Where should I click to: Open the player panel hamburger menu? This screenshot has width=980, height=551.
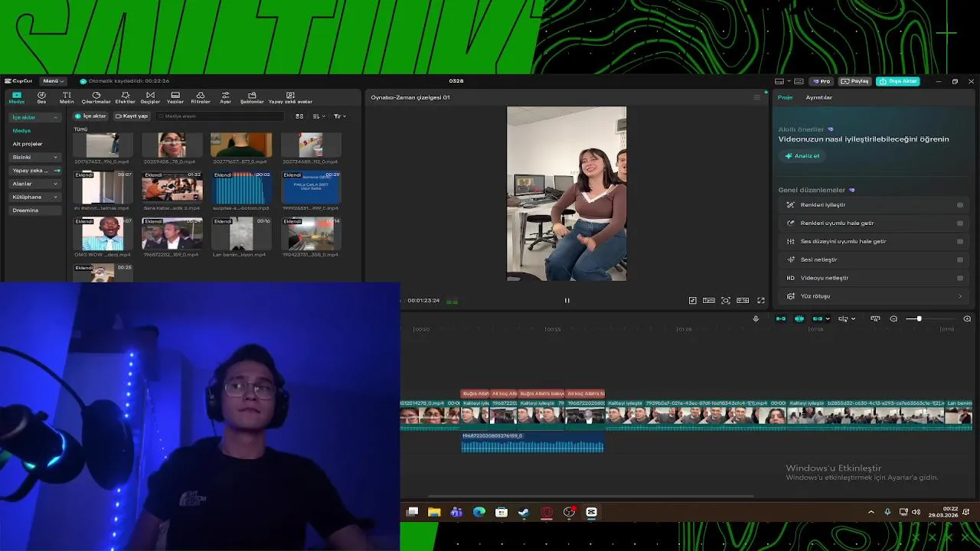click(x=756, y=97)
